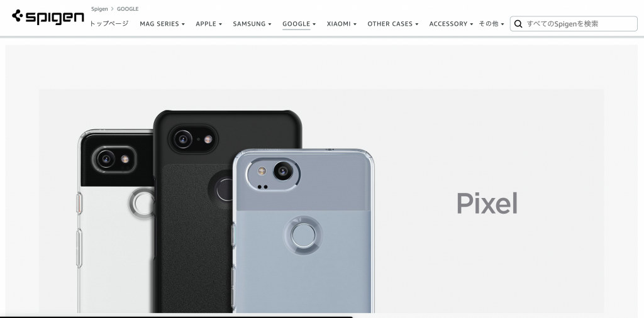Viewport: 644px width, 318px height.
Task: Open the APPLE menu
Action: (209, 24)
